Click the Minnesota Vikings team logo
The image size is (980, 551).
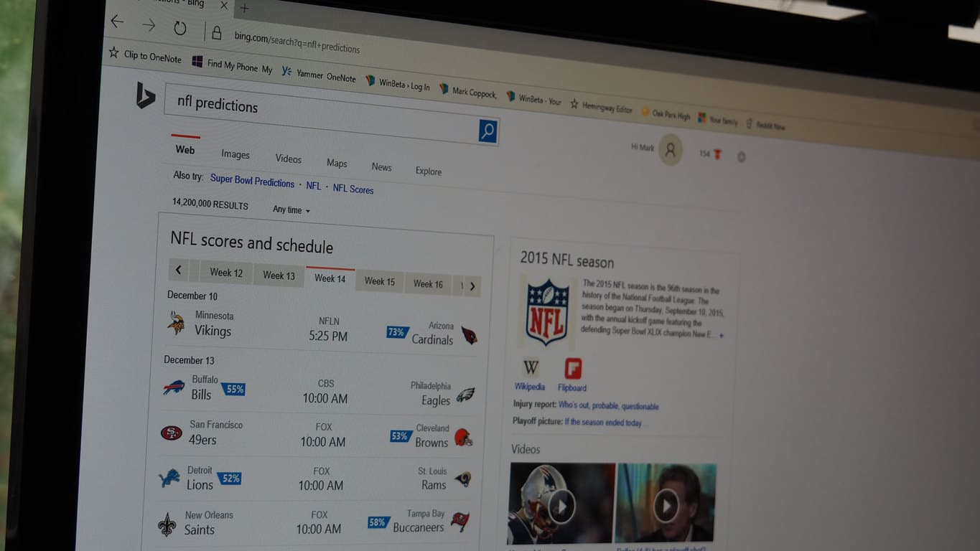(x=176, y=323)
